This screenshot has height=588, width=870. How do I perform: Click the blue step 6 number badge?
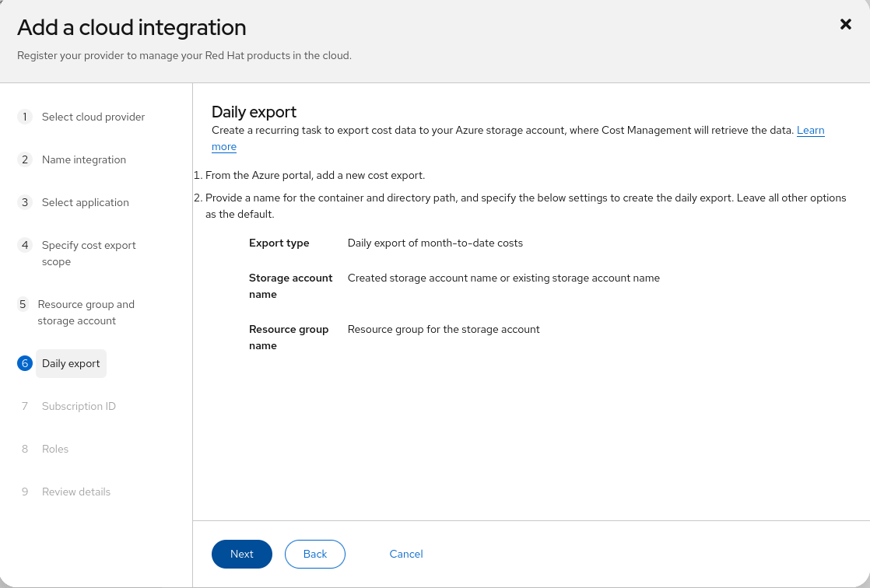25,363
